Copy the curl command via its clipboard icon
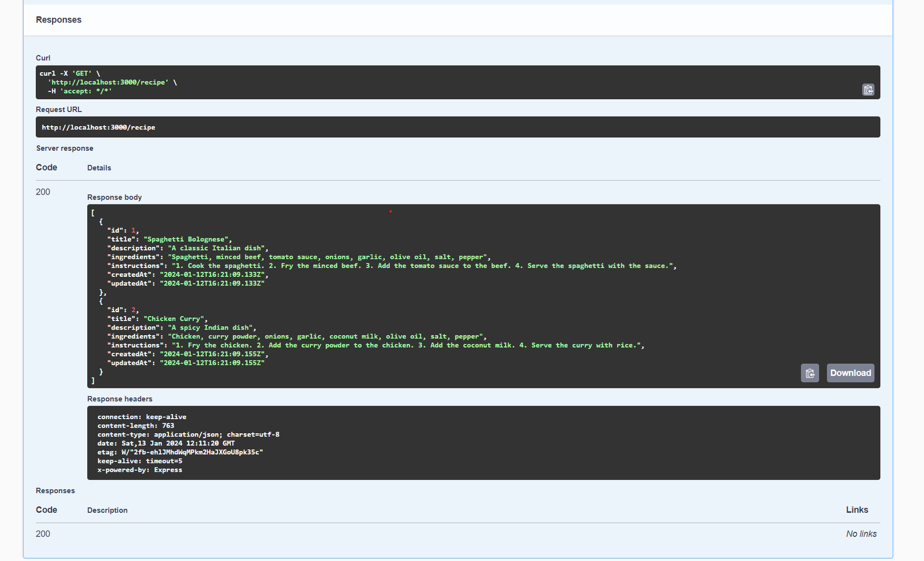Screen dimensions: 924x561 [869, 90]
